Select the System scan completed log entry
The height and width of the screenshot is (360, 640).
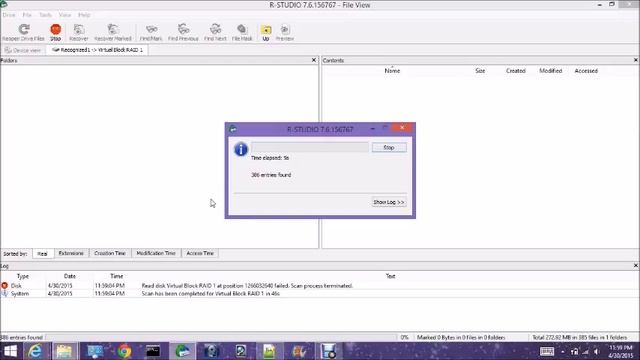tap(320, 293)
